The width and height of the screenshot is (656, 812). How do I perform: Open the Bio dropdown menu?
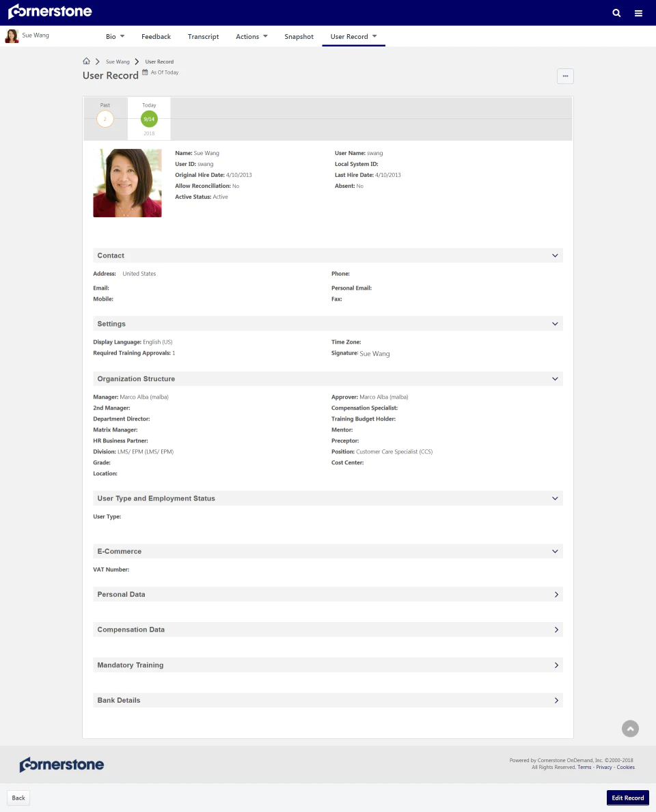(115, 36)
